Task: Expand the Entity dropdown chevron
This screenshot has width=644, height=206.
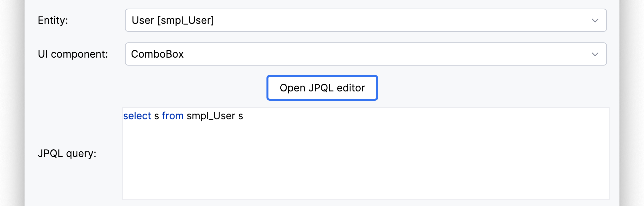Action: tap(595, 21)
